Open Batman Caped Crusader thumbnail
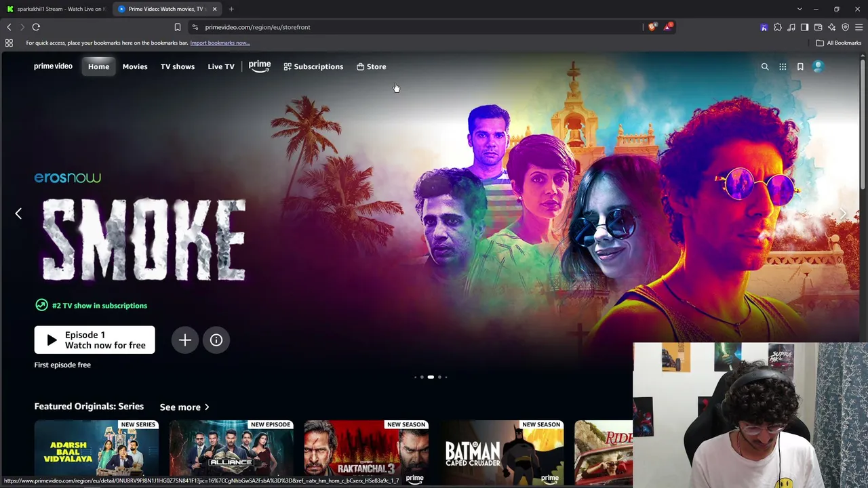Screen dimensions: 868x488 coord(501,453)
